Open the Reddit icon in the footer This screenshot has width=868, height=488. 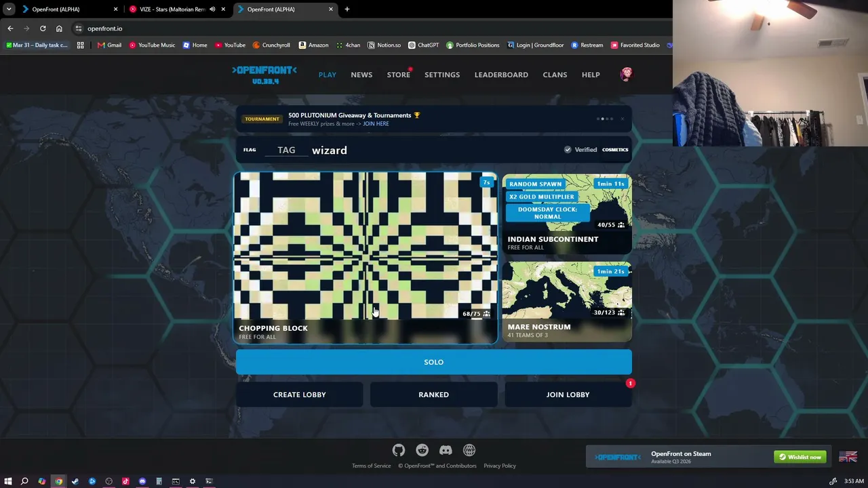point(422,450)
